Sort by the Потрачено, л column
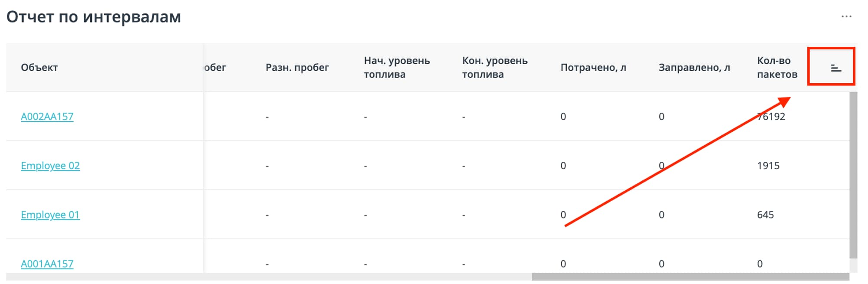The width and height of the screenshot is (868, 284). coord(593,67)
